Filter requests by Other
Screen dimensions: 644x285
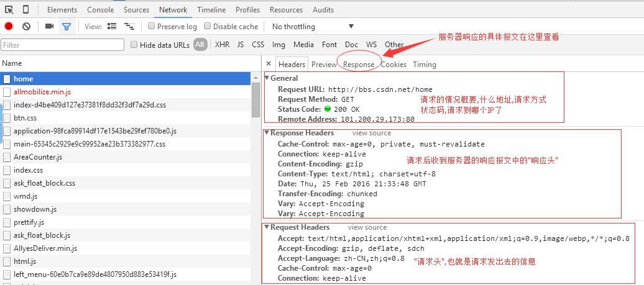pos(394,44)
